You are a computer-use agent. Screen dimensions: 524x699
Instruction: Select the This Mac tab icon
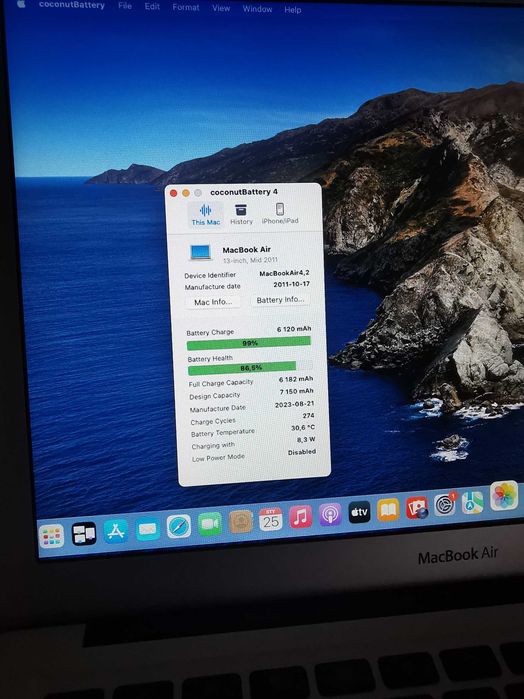pyautogui.click(x=206, y=210)
